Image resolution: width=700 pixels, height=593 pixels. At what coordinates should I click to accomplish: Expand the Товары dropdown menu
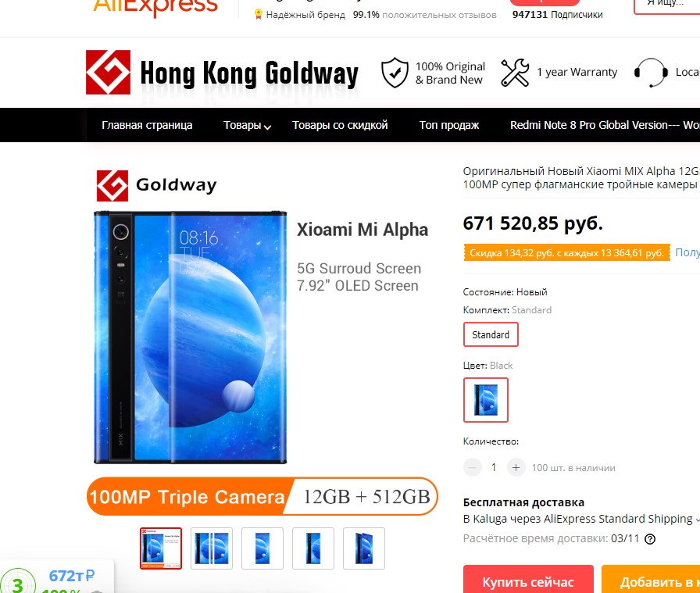click(x=247, y=126)
